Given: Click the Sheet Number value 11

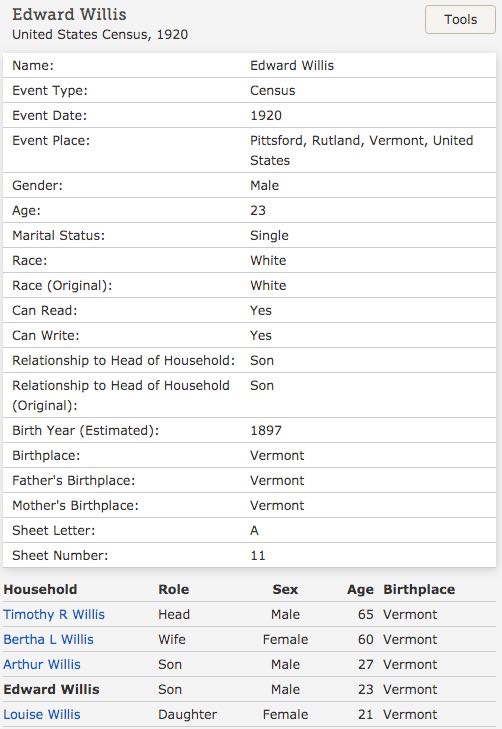Looking at the screenshot, I should (258, 556).
